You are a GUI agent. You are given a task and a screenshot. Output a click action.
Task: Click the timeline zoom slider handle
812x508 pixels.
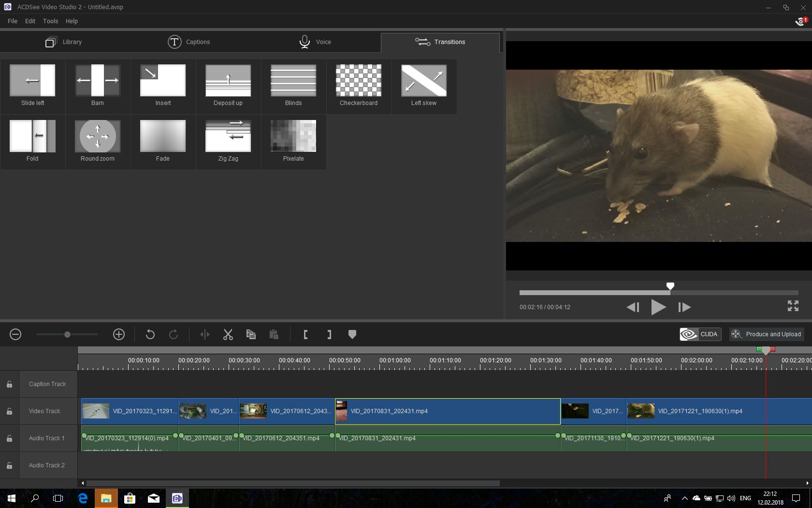[x=67, y=334]
